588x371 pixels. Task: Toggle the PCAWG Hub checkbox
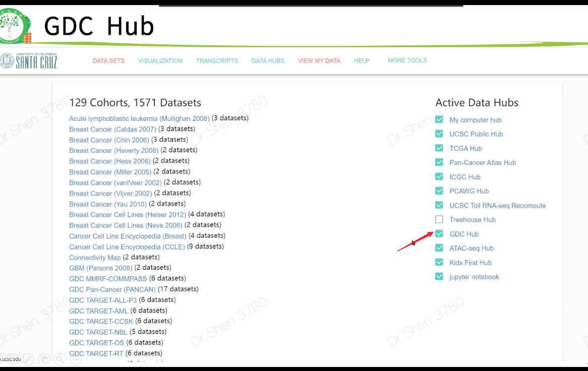click(439, 191)
